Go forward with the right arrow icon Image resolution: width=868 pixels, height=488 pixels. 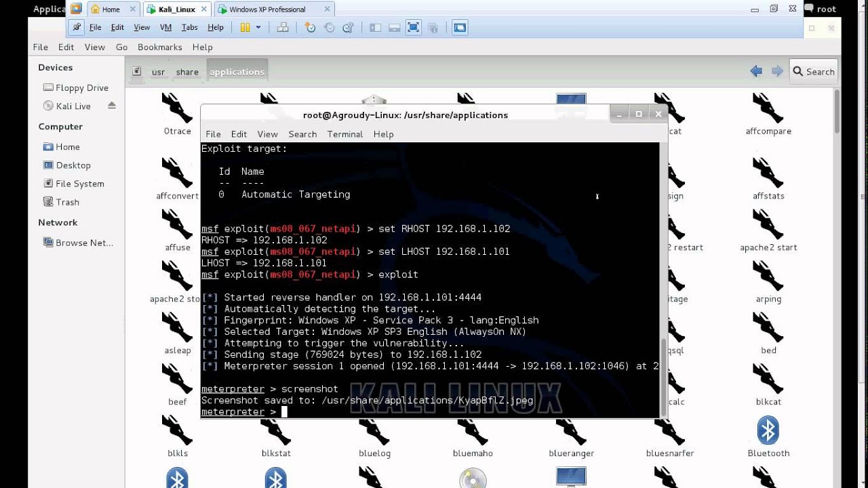pyautogui.click(x=778, y=71)
